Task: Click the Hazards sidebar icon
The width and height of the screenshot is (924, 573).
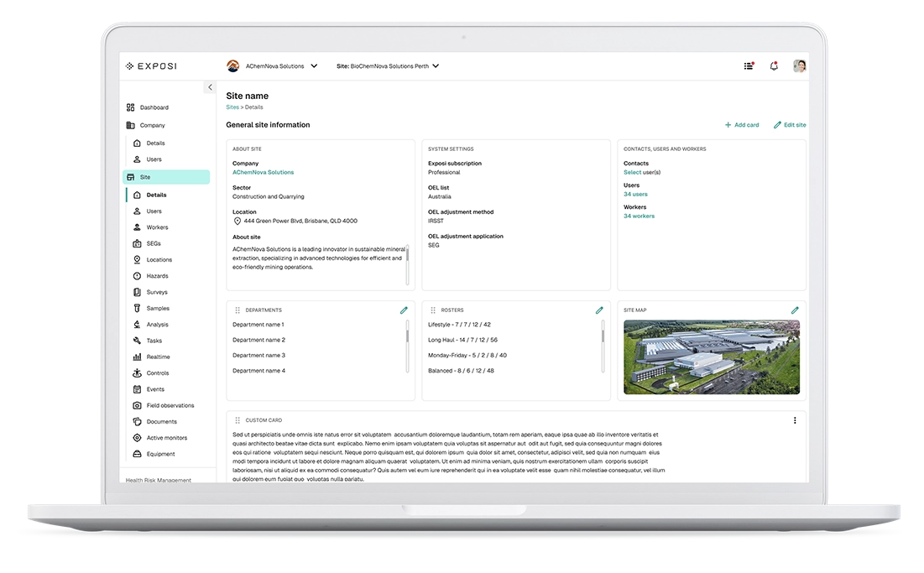Action: tap(137, 276)
